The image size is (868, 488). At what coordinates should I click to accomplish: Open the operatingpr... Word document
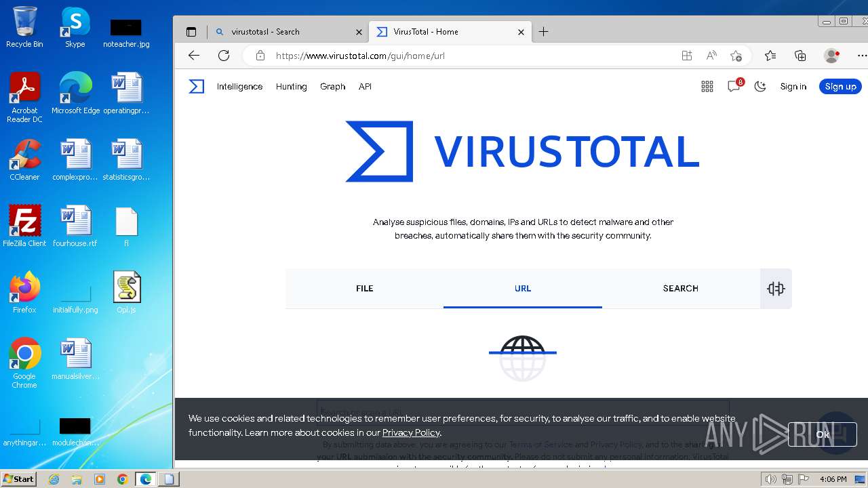[126, 93]
